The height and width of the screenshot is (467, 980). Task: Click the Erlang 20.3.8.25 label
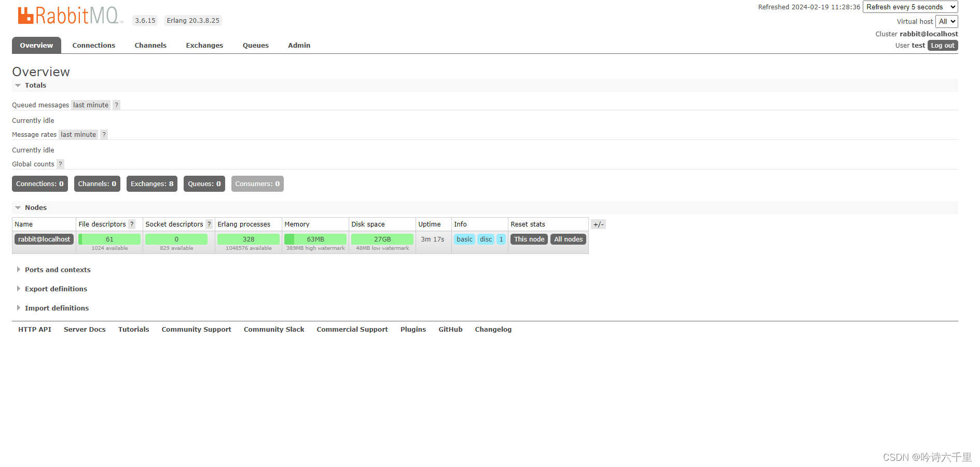[193, 21]
